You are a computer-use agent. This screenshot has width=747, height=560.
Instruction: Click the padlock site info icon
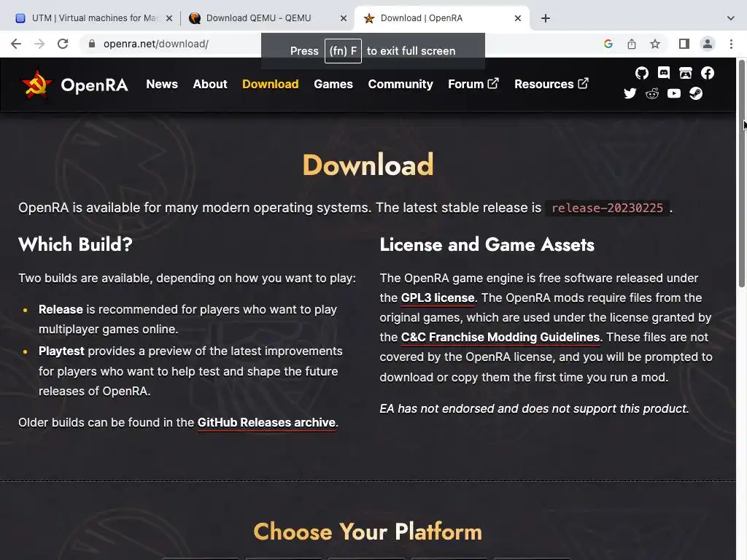pos(91,44)
